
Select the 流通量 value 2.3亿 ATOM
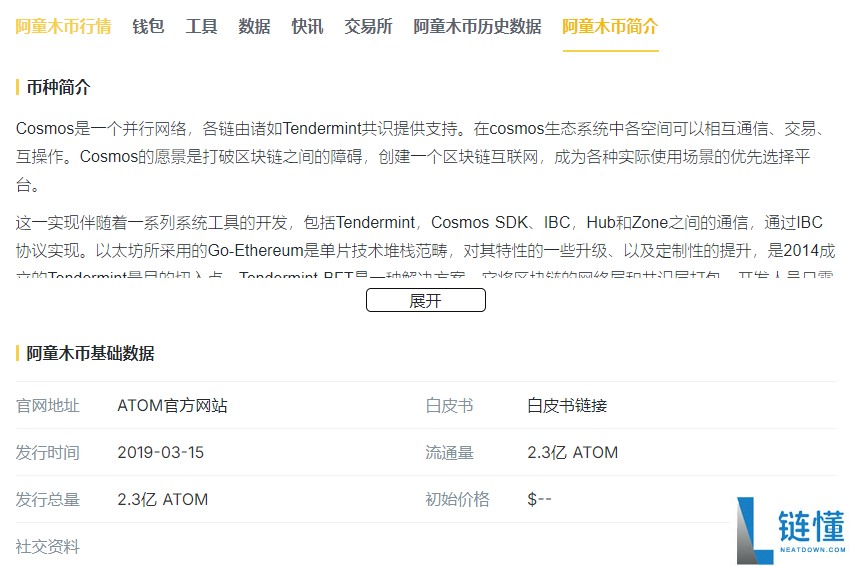tap(572, 453)
